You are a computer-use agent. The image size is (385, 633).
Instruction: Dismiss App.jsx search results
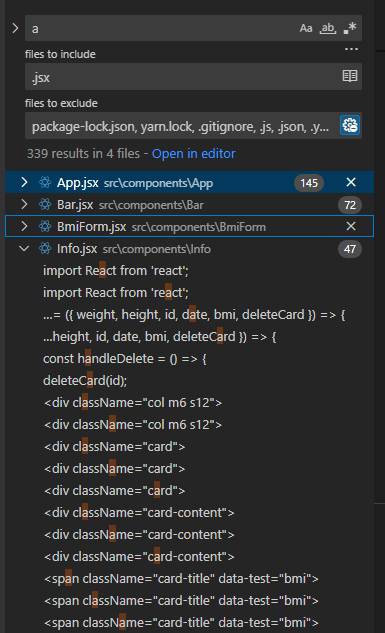351,182
